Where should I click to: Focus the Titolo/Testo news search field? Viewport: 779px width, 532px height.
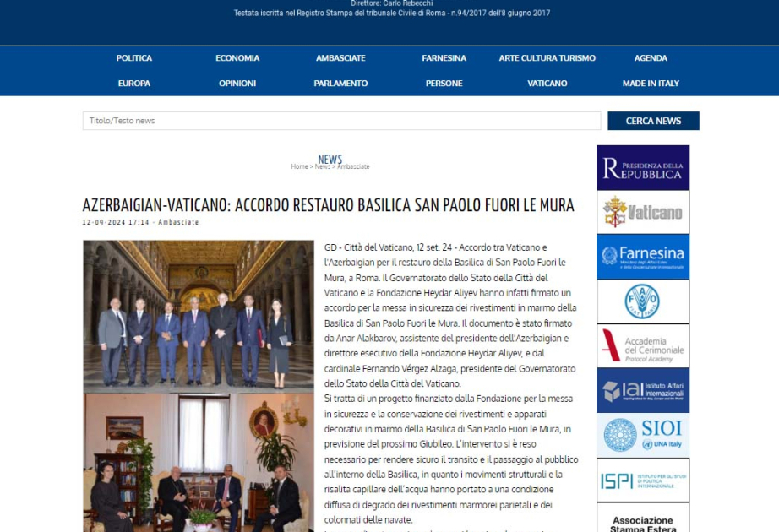click(x=342, y=121)
